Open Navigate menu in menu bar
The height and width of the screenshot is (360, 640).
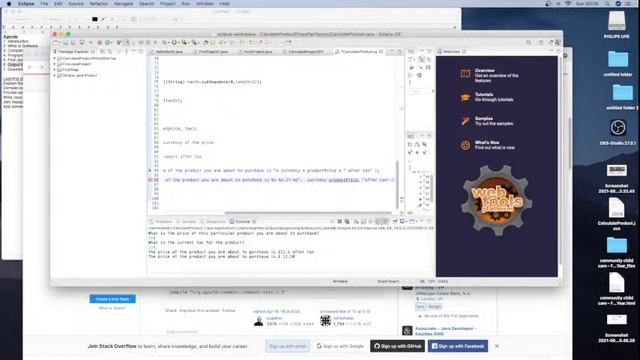click(x=123, y=4)
